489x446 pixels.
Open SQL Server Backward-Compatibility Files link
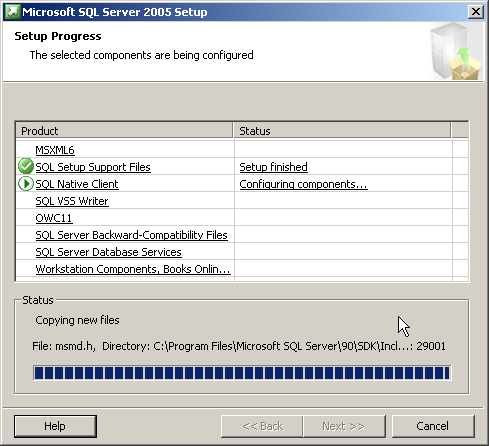click(131, 235)
